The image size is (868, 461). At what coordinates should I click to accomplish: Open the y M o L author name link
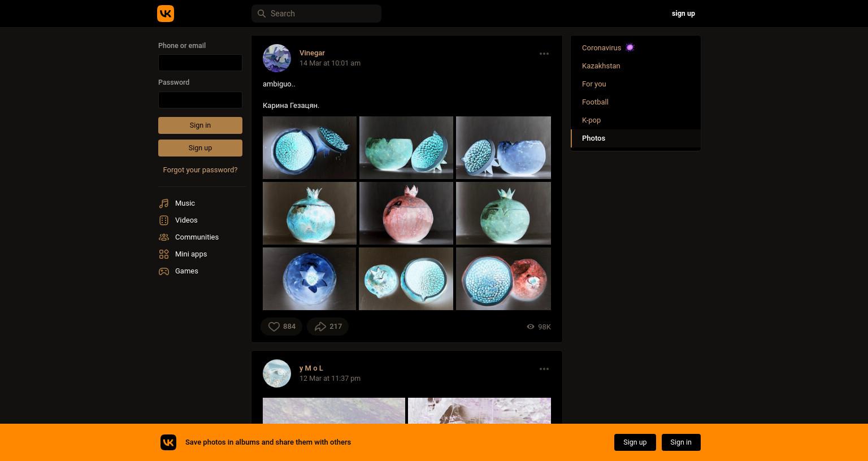tap(311, 368)
